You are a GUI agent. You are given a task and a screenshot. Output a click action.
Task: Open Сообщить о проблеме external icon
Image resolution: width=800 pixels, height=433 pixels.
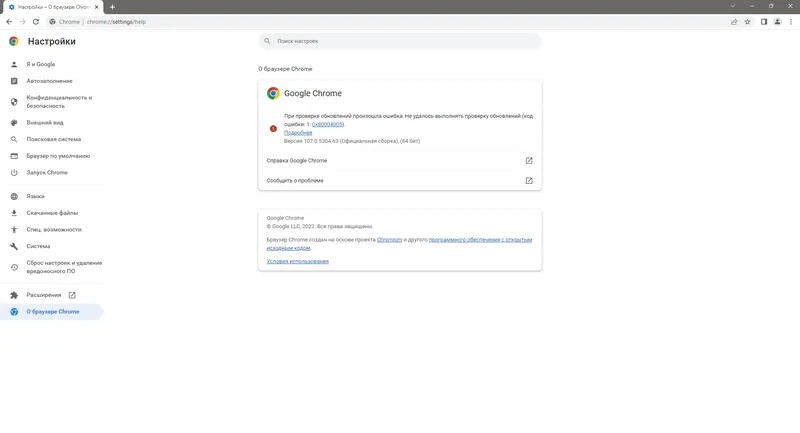click(x=529, y=181)
